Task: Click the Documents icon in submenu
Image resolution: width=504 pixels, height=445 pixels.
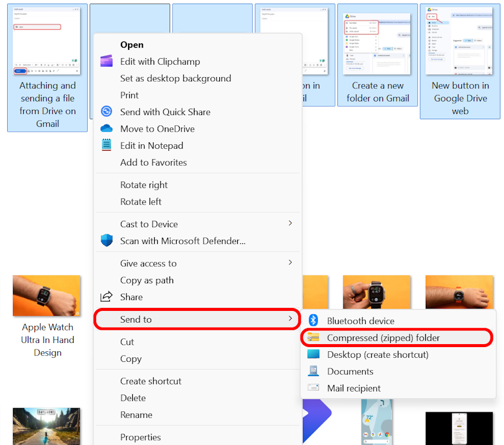Action: tap(313, 371)
